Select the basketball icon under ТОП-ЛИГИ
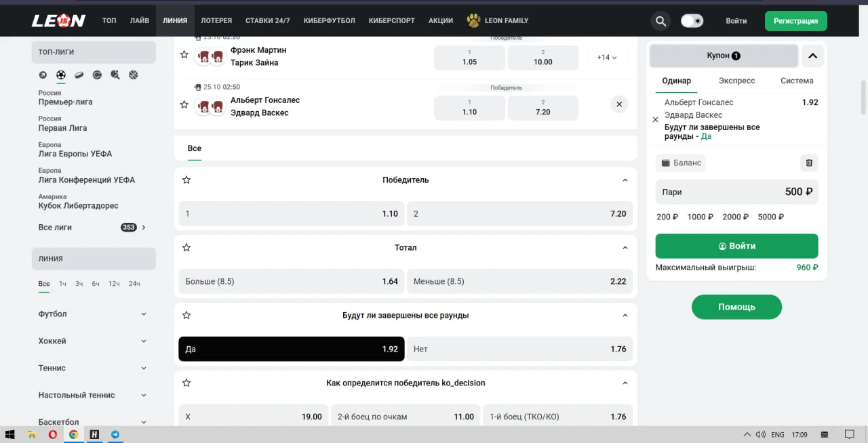868x443 pixels. click(133, 75)
